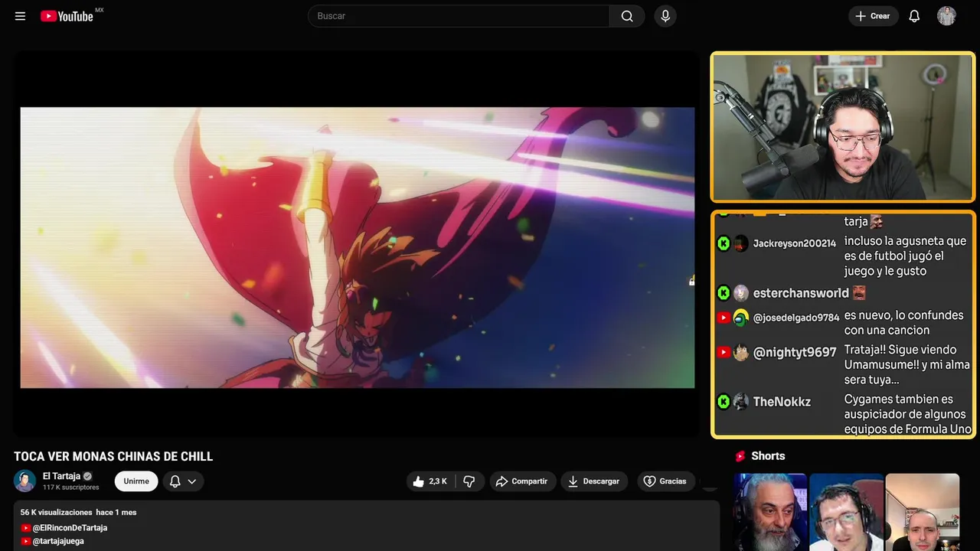The image size is (980, 551).
Task: Expand notification options chevron next to bell
Action: pyautogui.click(x=192, y=481)
